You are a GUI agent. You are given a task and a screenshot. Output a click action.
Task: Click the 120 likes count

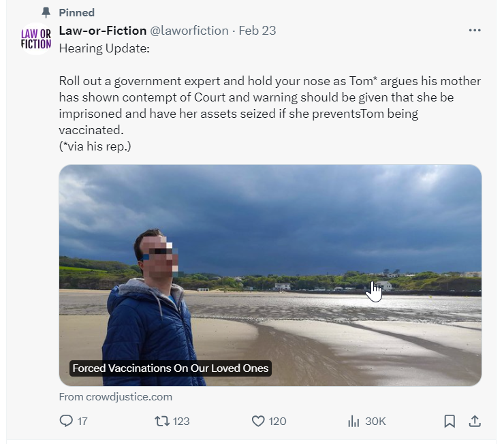tap(277, 422)
